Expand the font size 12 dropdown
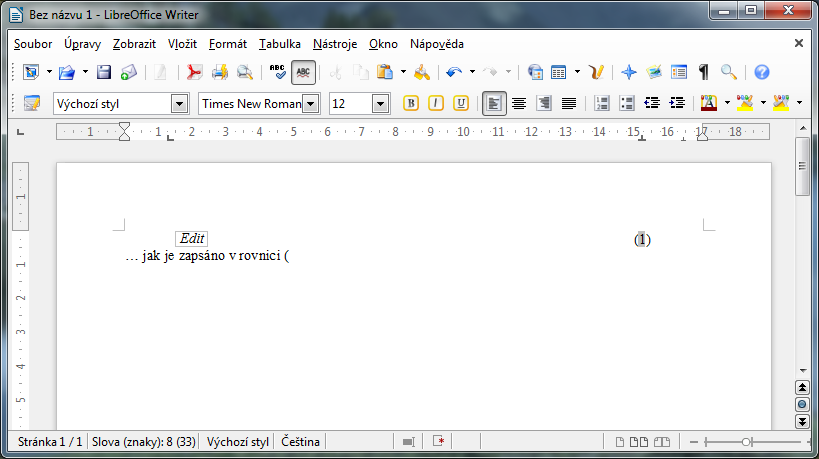This screenshot has height=459, width=819. [x=380, y=104]
